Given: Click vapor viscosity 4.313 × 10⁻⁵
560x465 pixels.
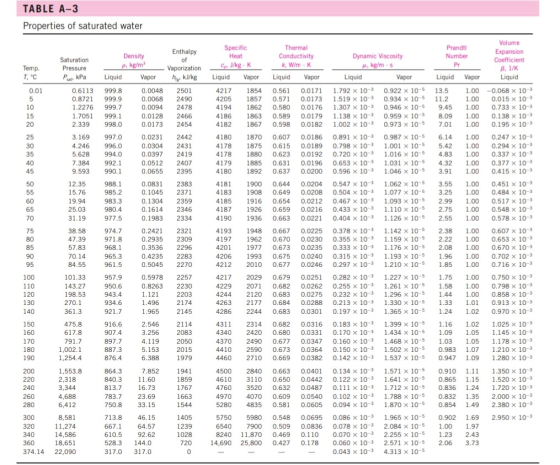Looking at the screenshot, I should 405,452.
